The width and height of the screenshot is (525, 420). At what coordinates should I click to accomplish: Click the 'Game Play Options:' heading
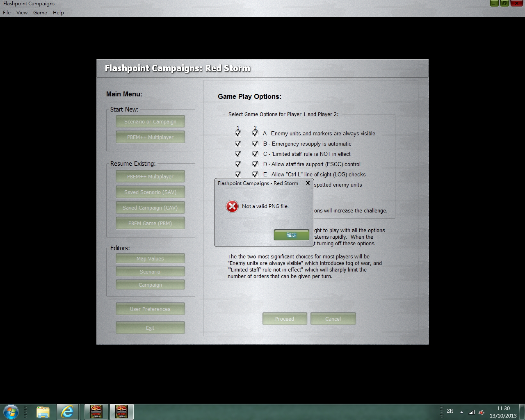(x=250, y=96)
